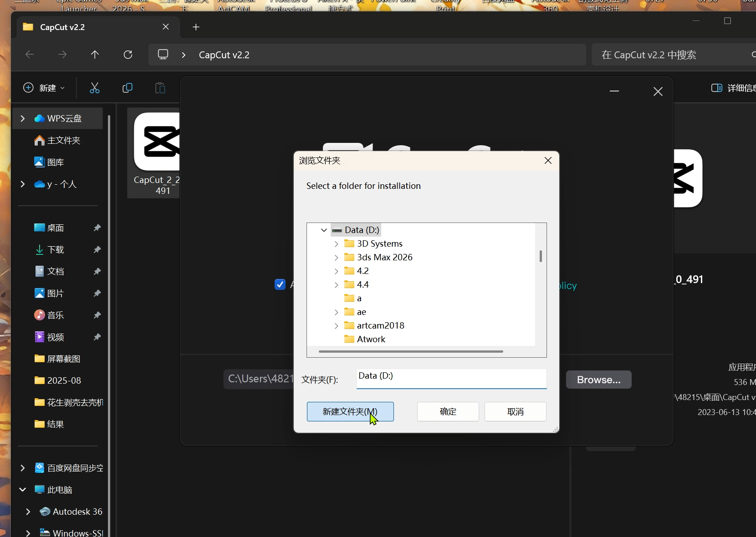This screenshot has width=756, height=537.
Task: Click Browse... in CapCut installer
Action: point(598,380)
